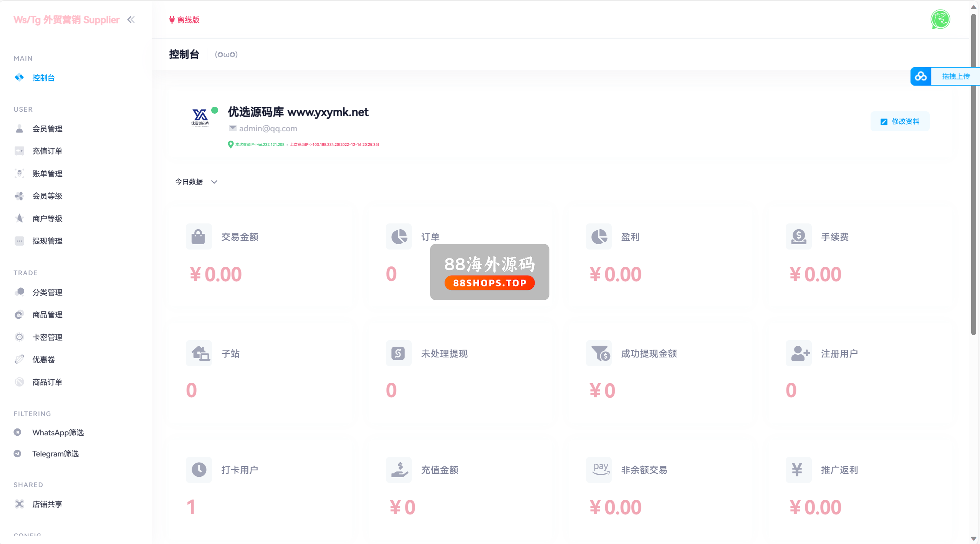Click the 打卡用户 clock icon
980x544 pixels.
point(199,470)
